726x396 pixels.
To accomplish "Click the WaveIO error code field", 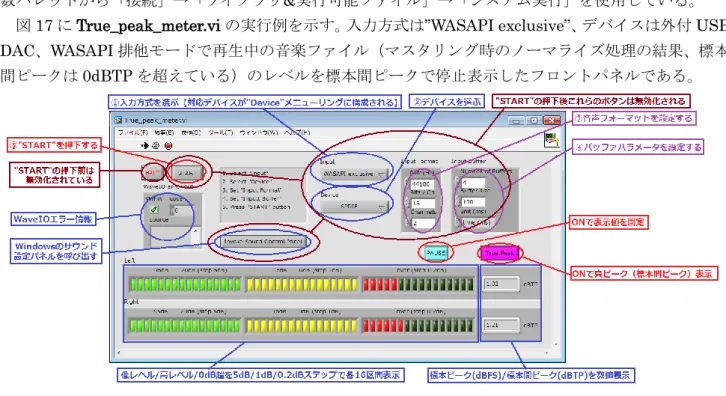I will point(182,210).
